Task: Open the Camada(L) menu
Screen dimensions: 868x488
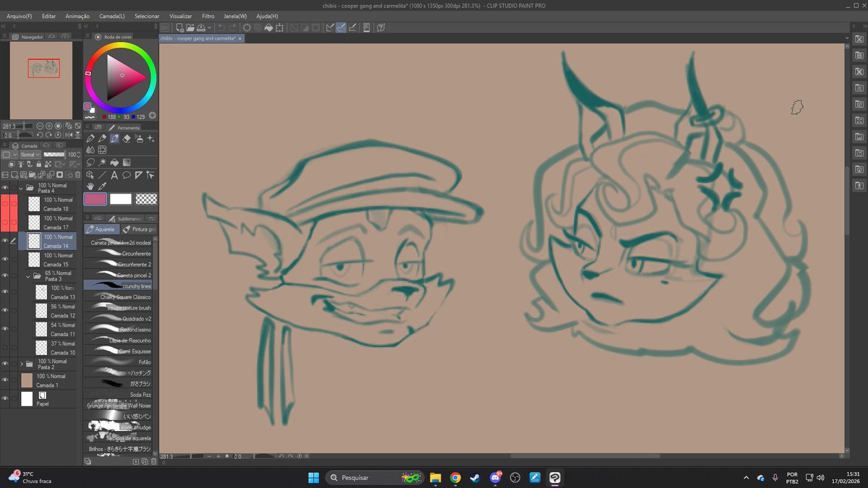Action: pyautogui.click(x=111, y=15)
